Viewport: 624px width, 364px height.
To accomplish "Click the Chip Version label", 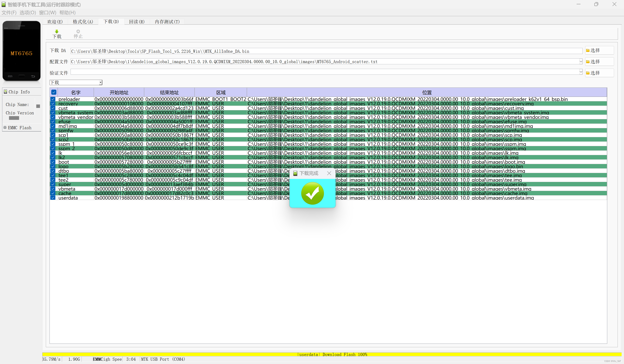I will click(x=20, y=113).
